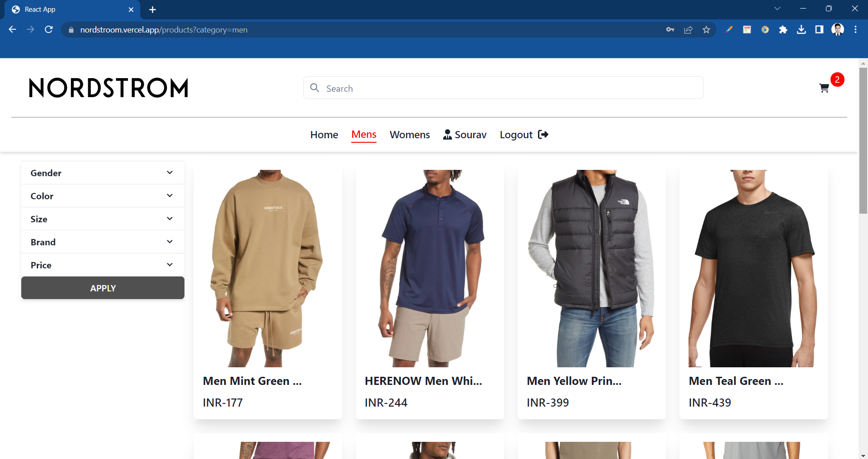Click the Search input field
The height and width of the screenshot is (459, 868).
click(503, 88)
